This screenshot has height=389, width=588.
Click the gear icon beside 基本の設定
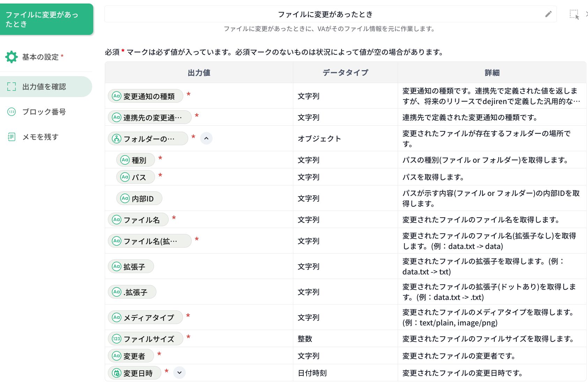(x=12, y=57)
